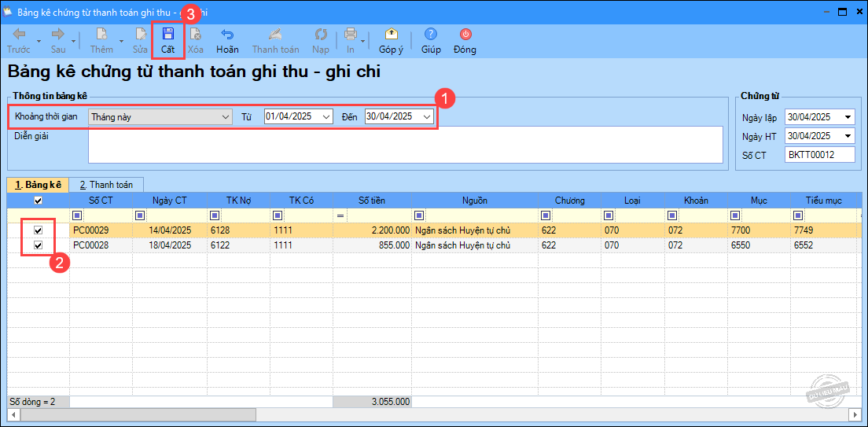Click the window's application icon in title bar

[9, 11]
